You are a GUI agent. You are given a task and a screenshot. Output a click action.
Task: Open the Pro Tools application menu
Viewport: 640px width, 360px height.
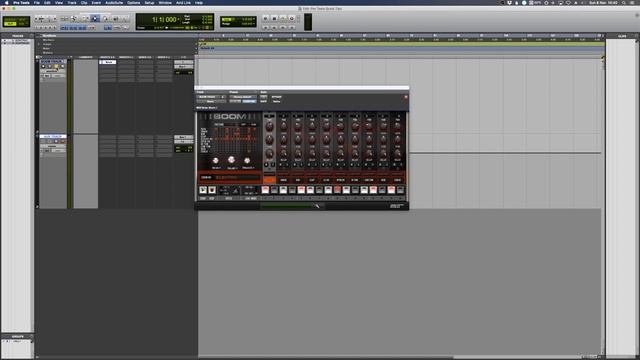[21, 2]
